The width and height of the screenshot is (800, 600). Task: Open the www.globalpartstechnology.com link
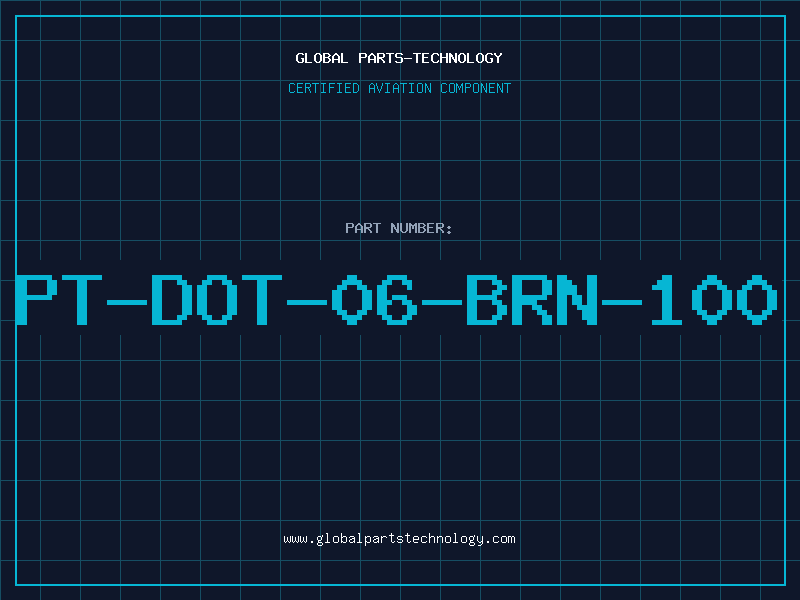tap(399, 539)
